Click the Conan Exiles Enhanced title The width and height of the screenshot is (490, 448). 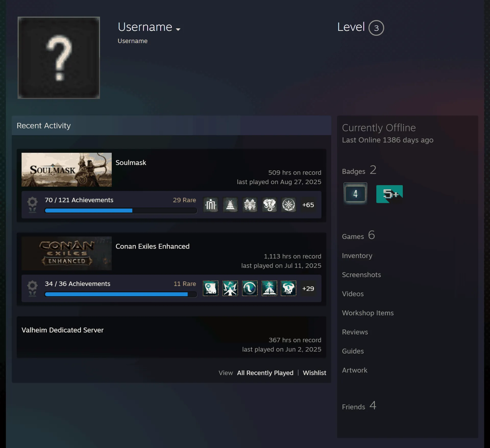[153, 246]
